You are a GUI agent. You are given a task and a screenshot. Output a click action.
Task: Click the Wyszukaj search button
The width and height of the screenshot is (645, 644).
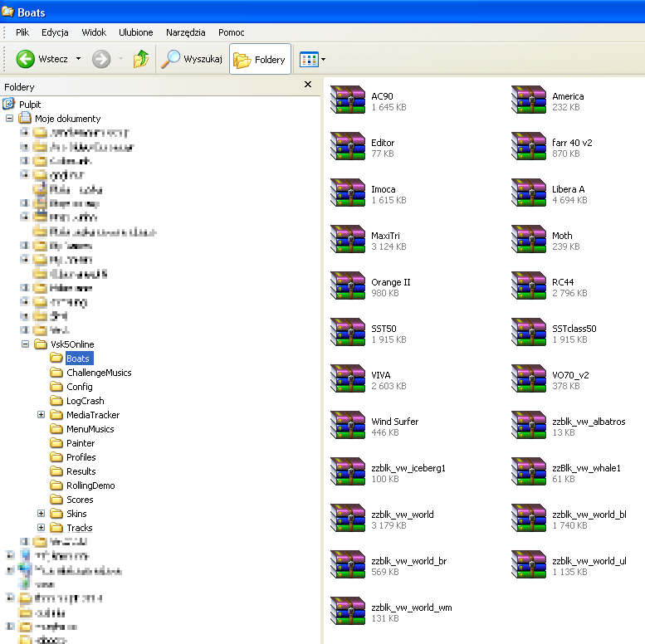[x=193, y=59]
